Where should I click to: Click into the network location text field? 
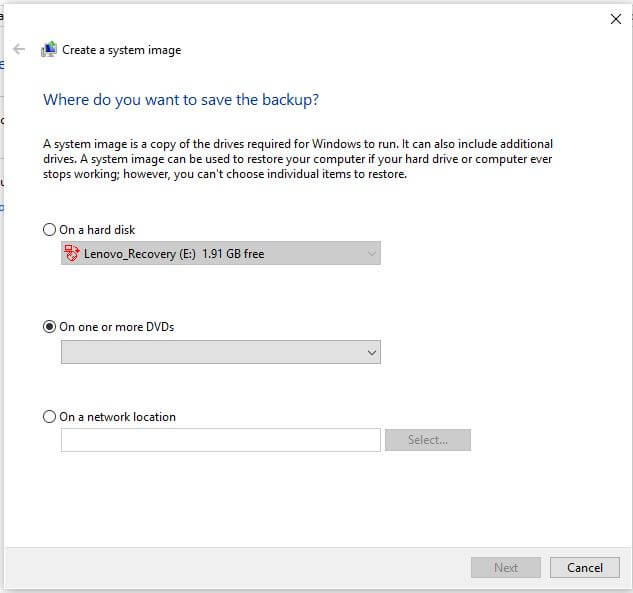(221, 440)
